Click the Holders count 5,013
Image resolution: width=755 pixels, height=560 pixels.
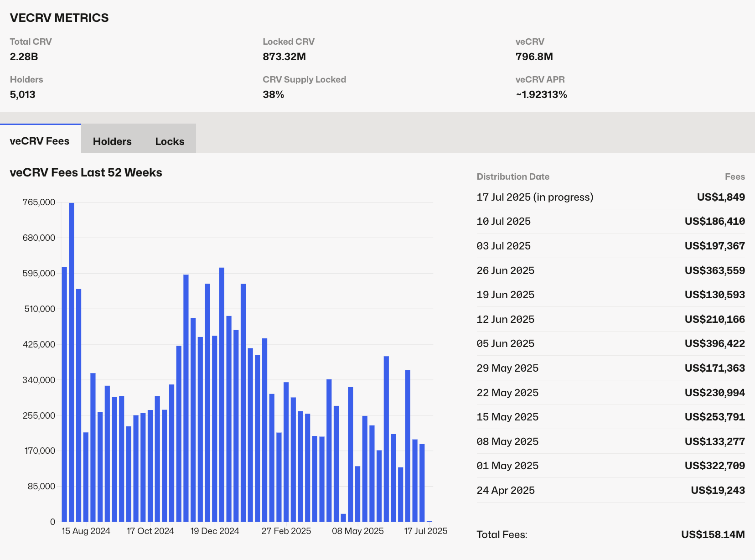(x=22, y=94)
